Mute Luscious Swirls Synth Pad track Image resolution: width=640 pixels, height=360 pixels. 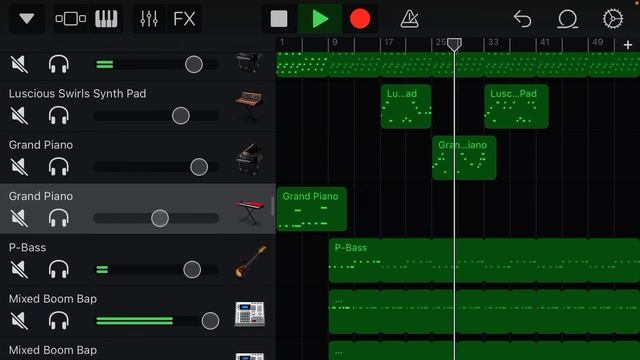[19, 116]
